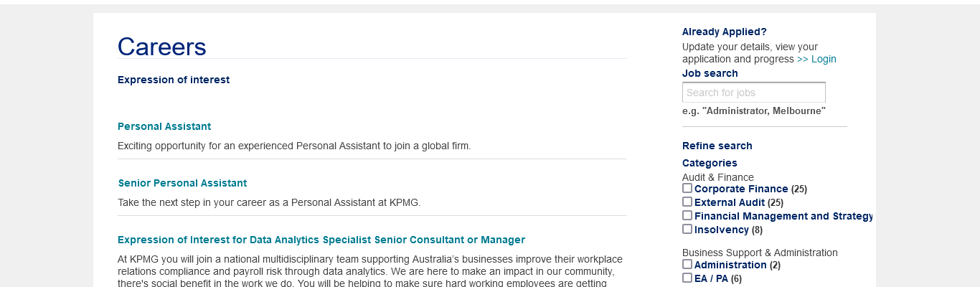
Task: Tick the Corporate Finance checkbox
Action: point(687,188)
